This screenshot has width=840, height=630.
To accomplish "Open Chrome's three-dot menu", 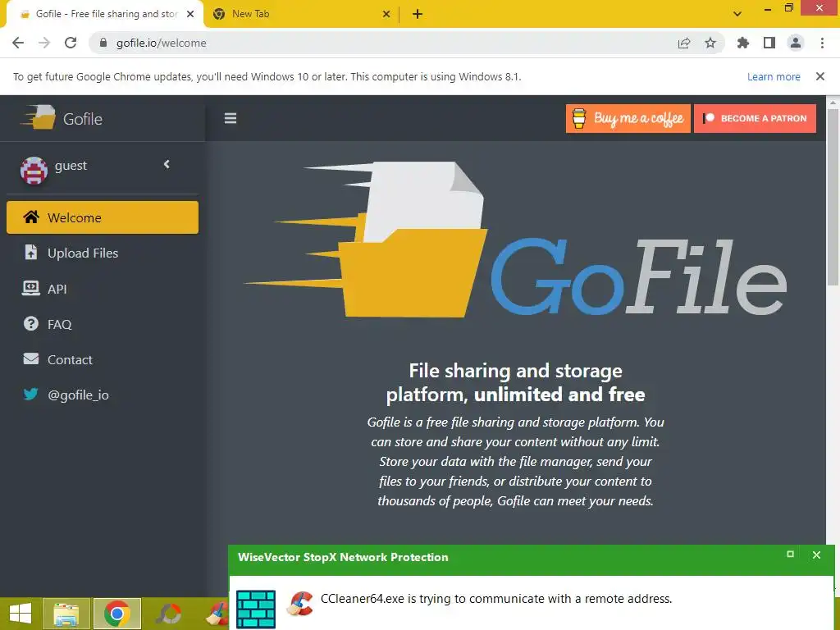I will (822, 43).
